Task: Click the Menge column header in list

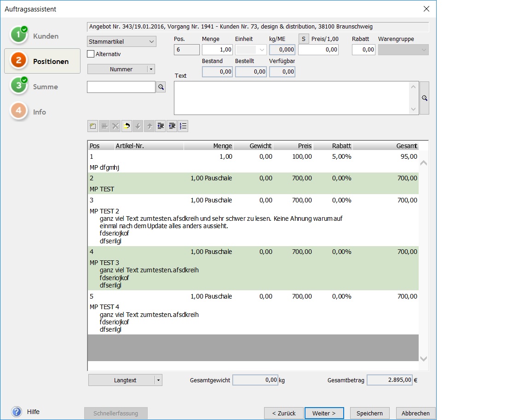Action: [208, 146]
